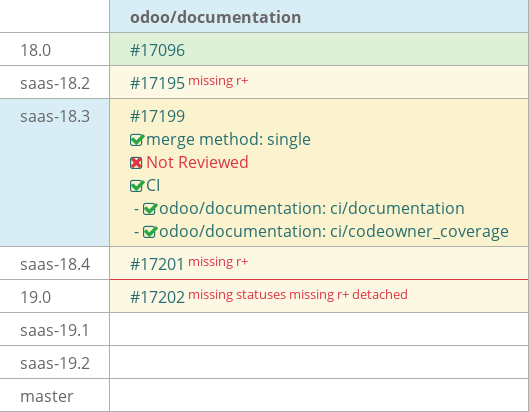Click red cross icon beside Not Reviewed
Screen dimensions: 529x412
coord(136,163)
